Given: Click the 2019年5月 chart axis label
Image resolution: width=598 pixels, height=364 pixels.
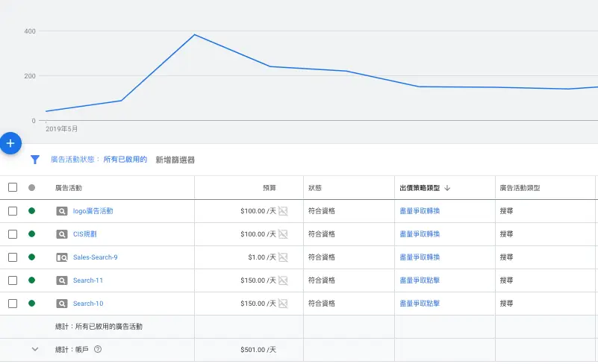Looking at the screenshot, I should pyautogui.click(x=61, y=129).
